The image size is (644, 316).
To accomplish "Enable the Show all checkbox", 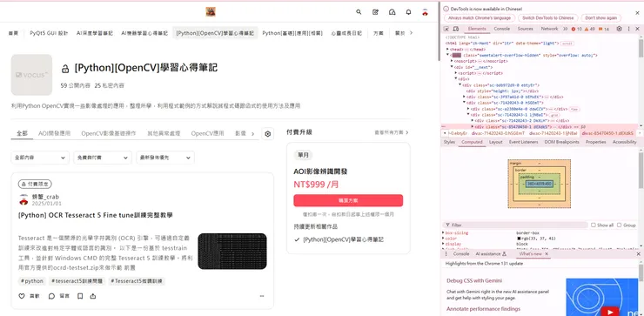I will [x=593, y=225].
